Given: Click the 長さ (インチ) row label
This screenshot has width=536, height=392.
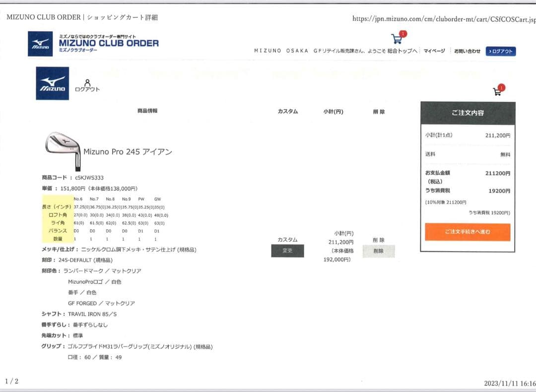Looking at the screenshot, I should click(x=57, y=207).
